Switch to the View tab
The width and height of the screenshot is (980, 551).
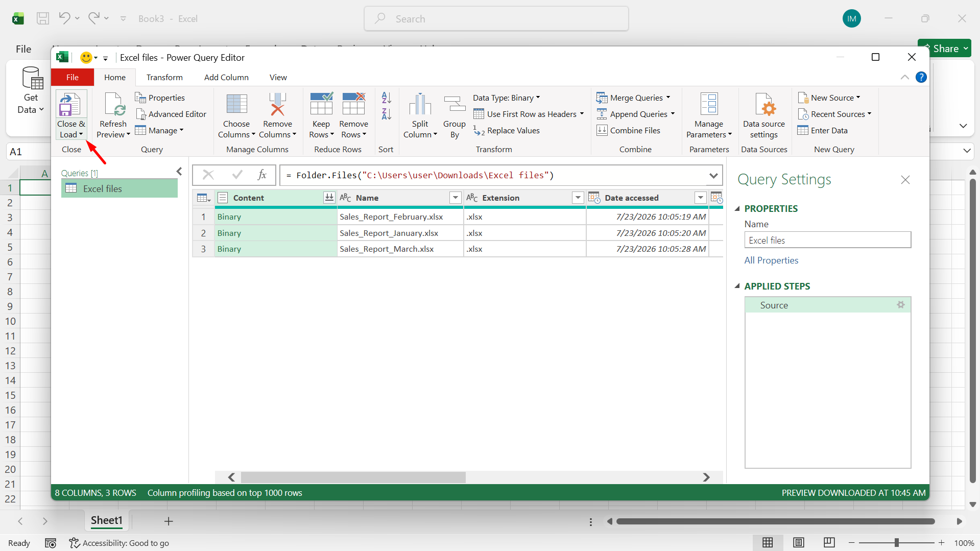tap(278, 77)
